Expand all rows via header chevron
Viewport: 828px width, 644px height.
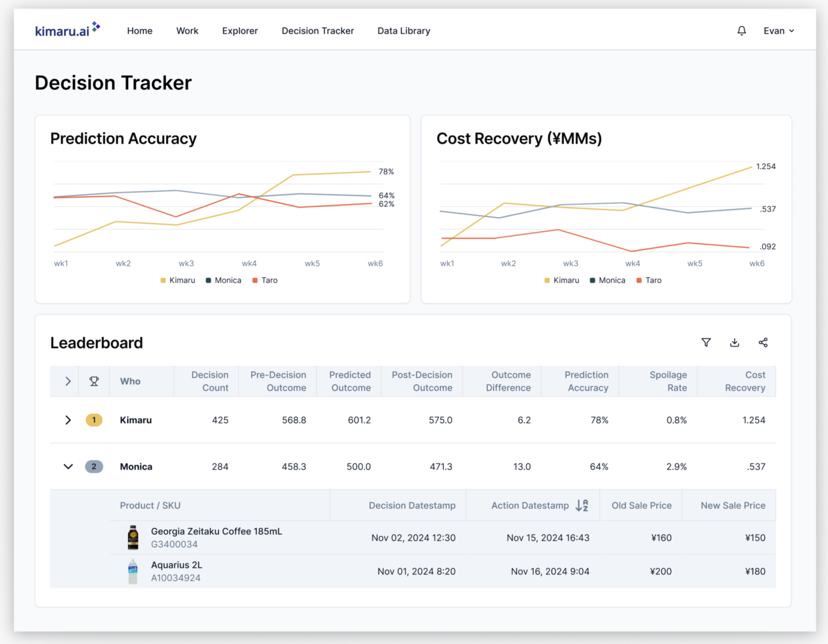pyautogui.click(x=68, y=381)
